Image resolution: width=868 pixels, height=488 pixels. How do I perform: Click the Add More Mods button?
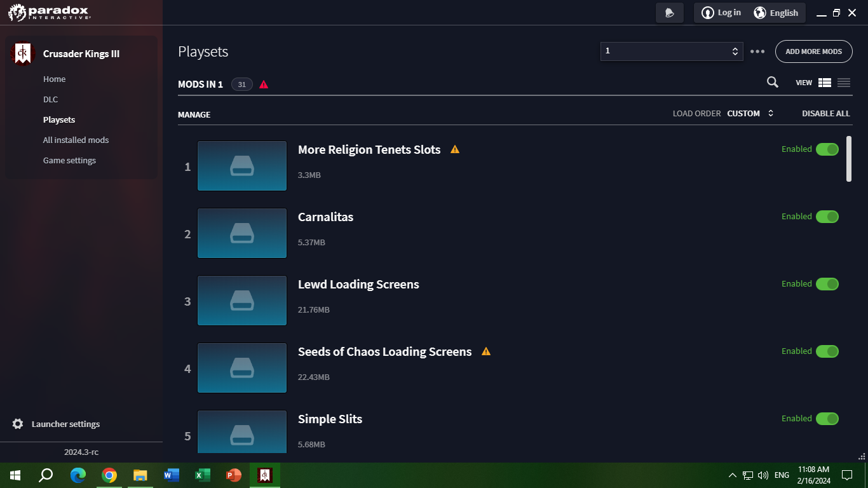click(x=814, y=51)
